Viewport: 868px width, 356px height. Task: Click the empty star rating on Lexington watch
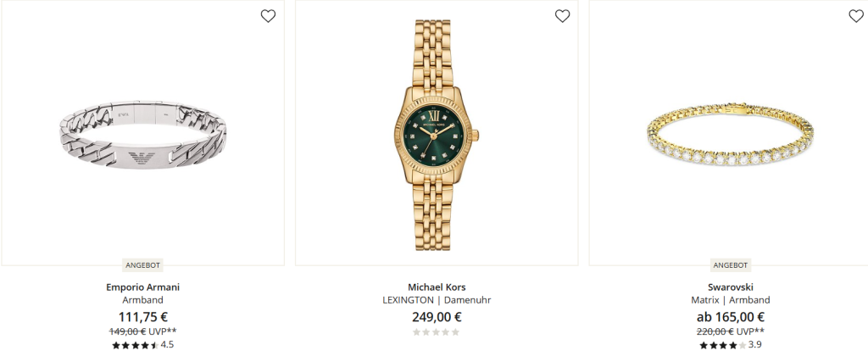[x=437, y=332]
